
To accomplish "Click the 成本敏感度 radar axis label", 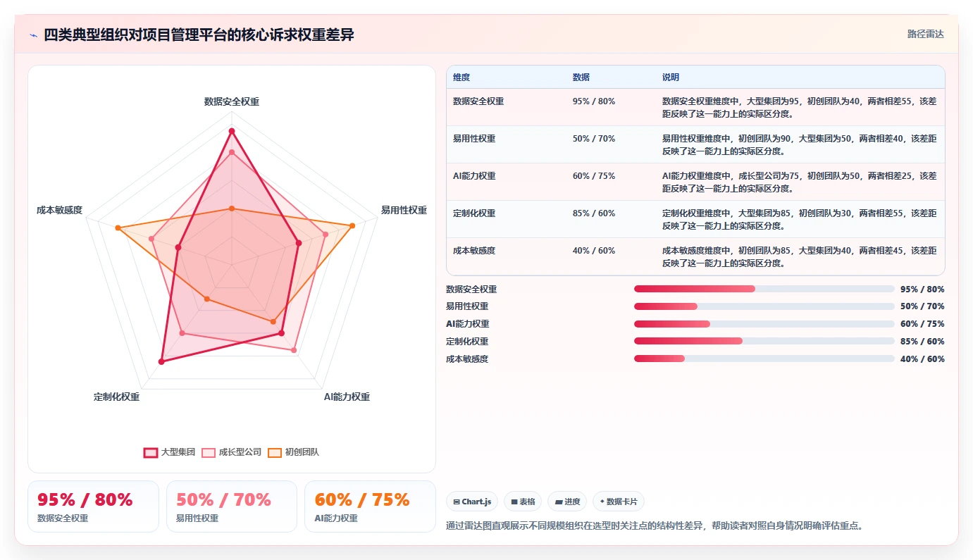I will click(60, 210).
